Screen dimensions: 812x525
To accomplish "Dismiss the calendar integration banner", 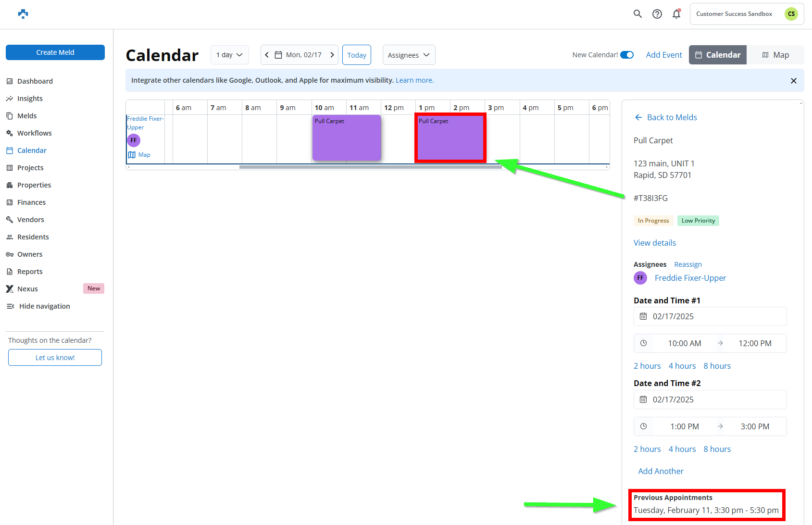I will pyautogui.click(x=793, y=81).
